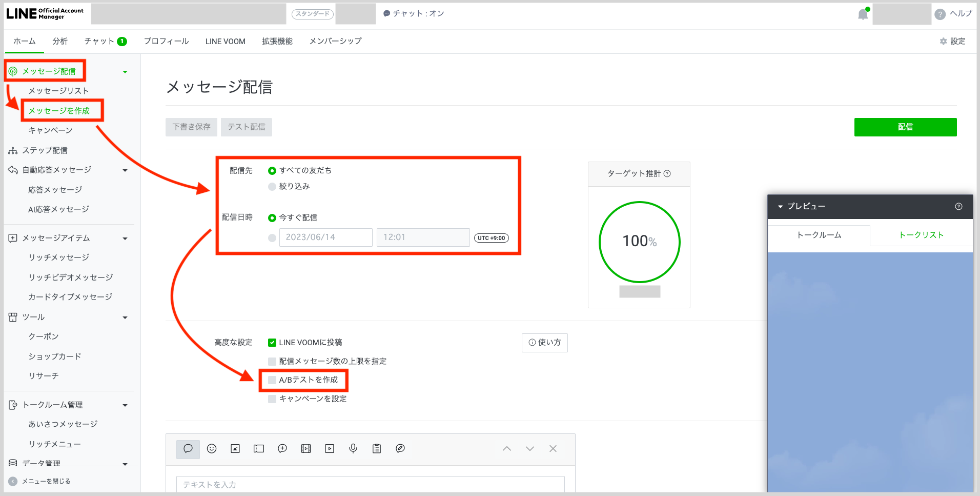980x496 pixels.
Task: Select the scheduled date radio button
Action: 272,238
